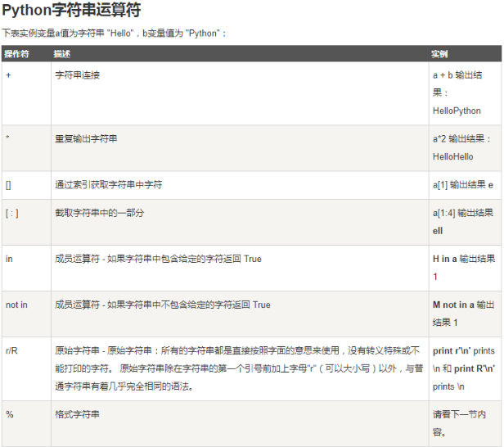Screen dimensions: 504x447
Task: Click the example '请看下一节内容。'
Action: click(x=459, y=423)
